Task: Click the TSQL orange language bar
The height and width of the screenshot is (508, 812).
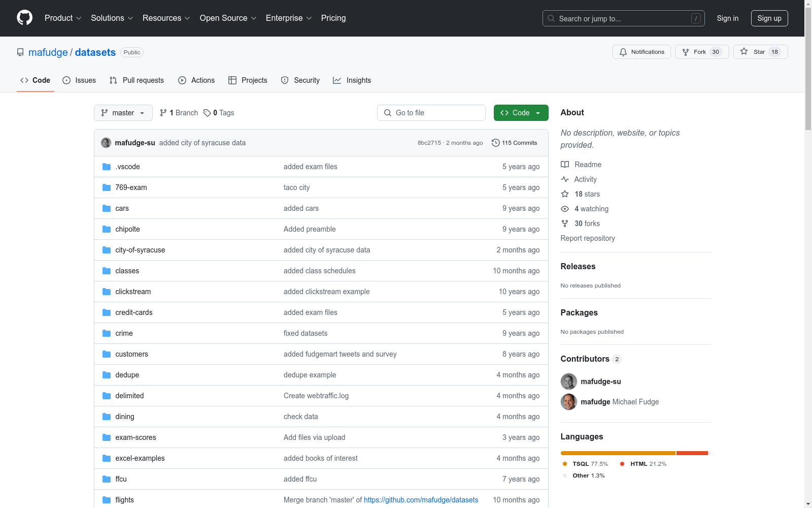Action: pos(618,453)
